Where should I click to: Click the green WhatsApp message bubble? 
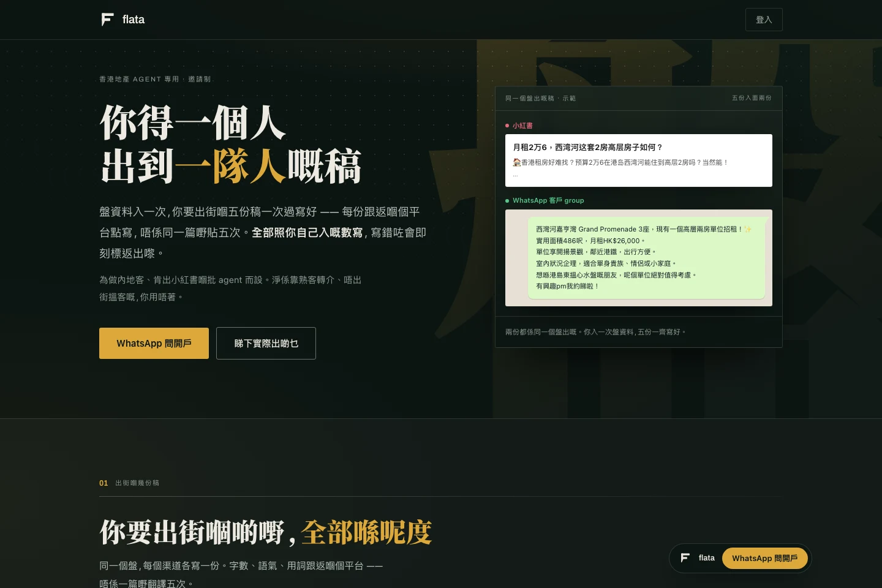[646, 258]
